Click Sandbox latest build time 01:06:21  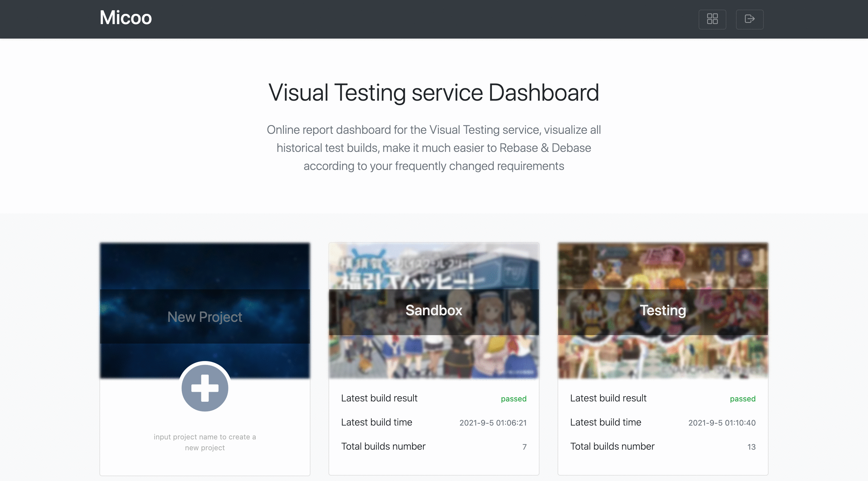[493, 423]
